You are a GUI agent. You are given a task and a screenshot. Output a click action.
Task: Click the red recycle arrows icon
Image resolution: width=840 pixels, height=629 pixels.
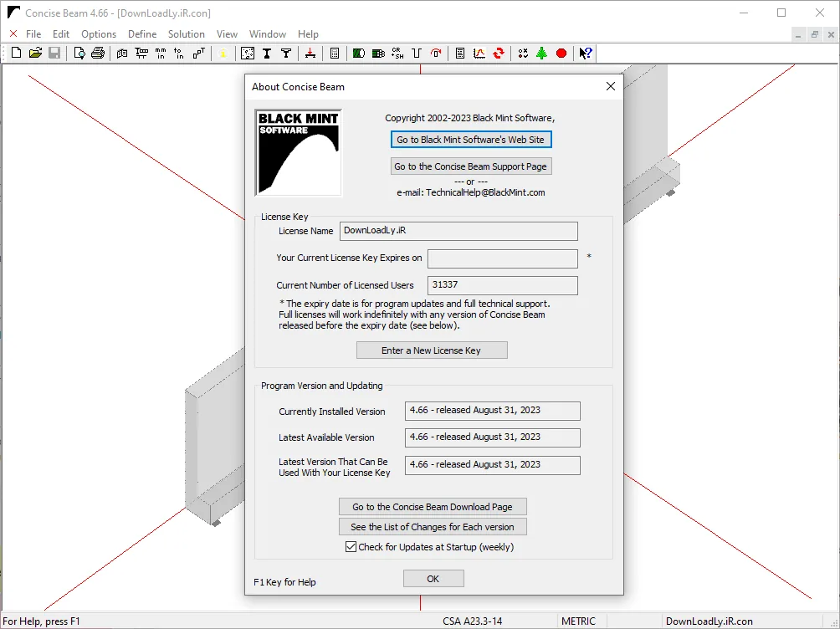[x=499, y=53]
